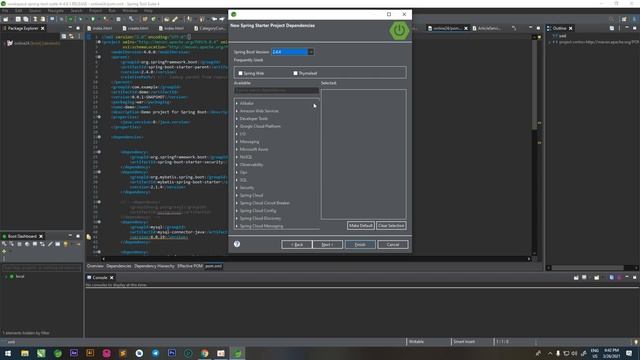Open the File menu
This screenshot has width=640, height=360.
(5, 11)
